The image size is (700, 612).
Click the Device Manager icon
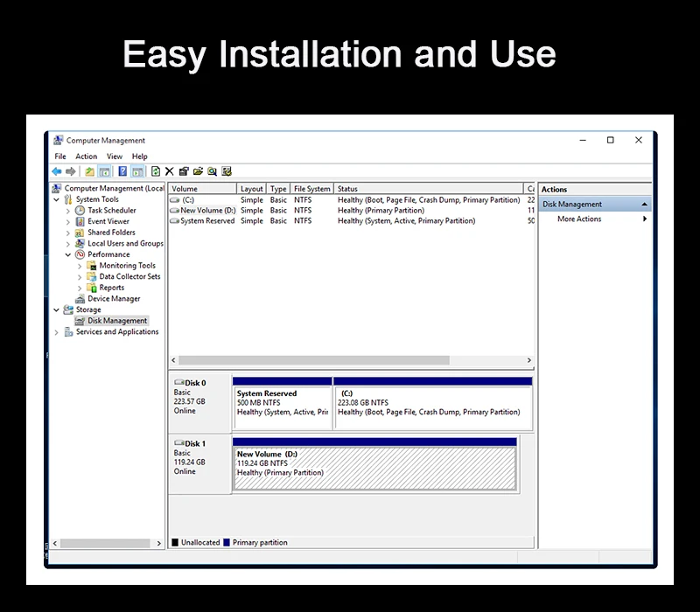tap(80, 299)
